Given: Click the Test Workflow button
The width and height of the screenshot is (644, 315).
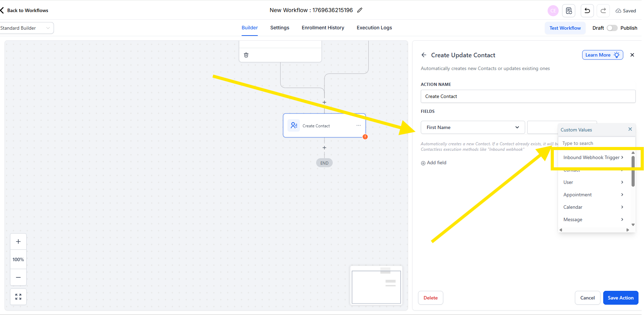Looking at the screenshot, I should [x=565, y=28].
